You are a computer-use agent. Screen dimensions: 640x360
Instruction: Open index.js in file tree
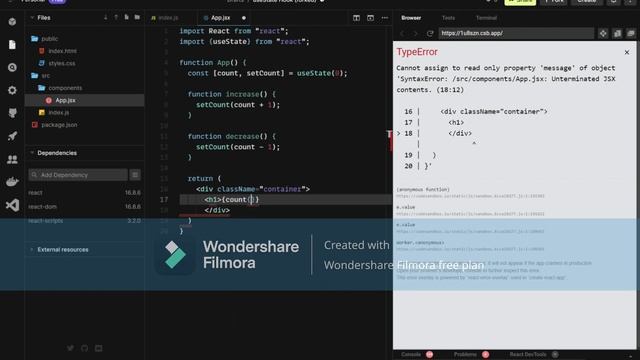pos(58,112)
